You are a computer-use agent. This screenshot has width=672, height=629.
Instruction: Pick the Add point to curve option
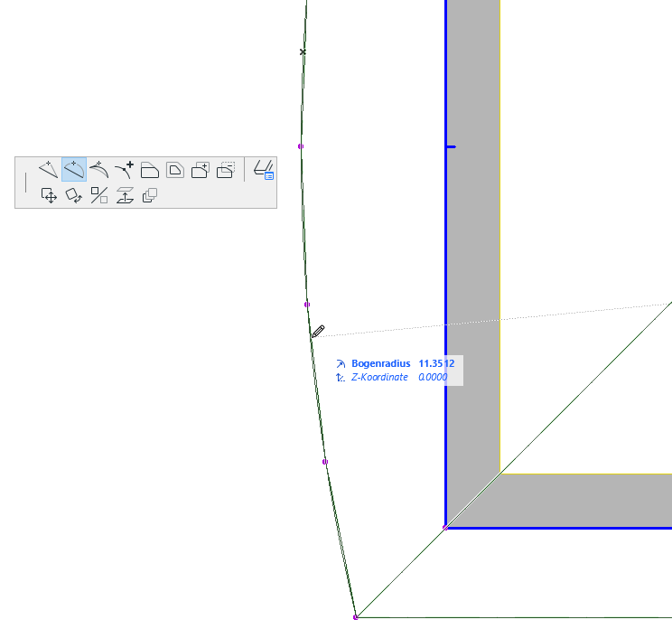(x=125, y=169)
